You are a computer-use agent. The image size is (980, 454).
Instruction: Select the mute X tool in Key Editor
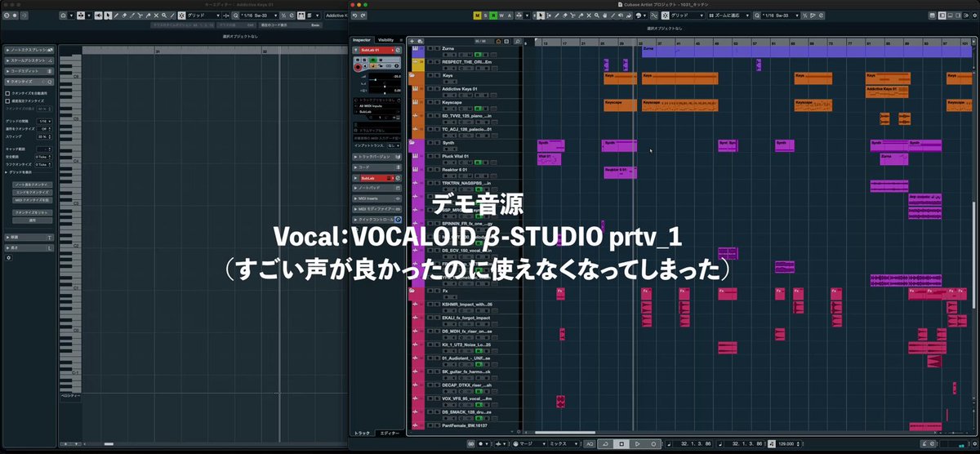(x=156, y=15)
